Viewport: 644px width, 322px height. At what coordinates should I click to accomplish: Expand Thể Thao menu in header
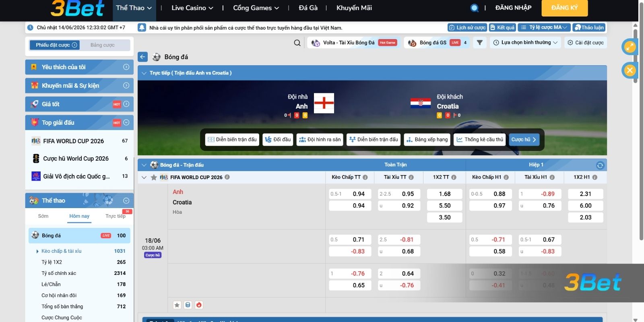134,8
